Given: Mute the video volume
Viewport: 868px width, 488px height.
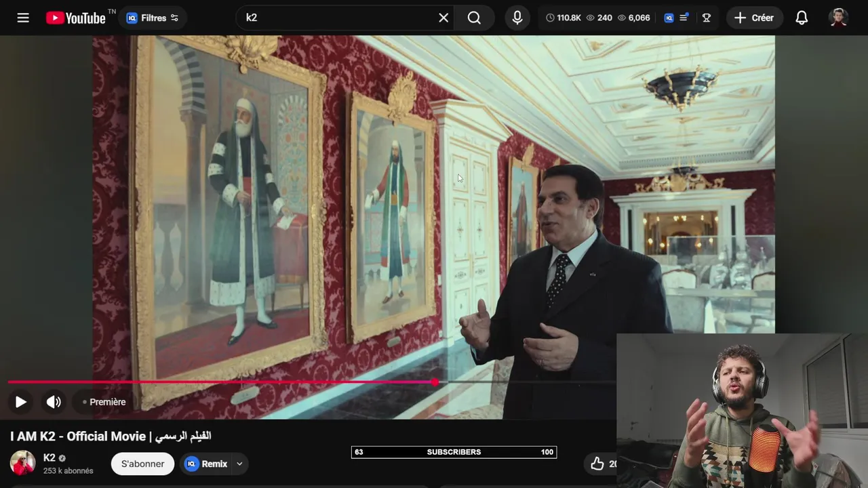Looking at the screenshot, I should coord(54,402).
